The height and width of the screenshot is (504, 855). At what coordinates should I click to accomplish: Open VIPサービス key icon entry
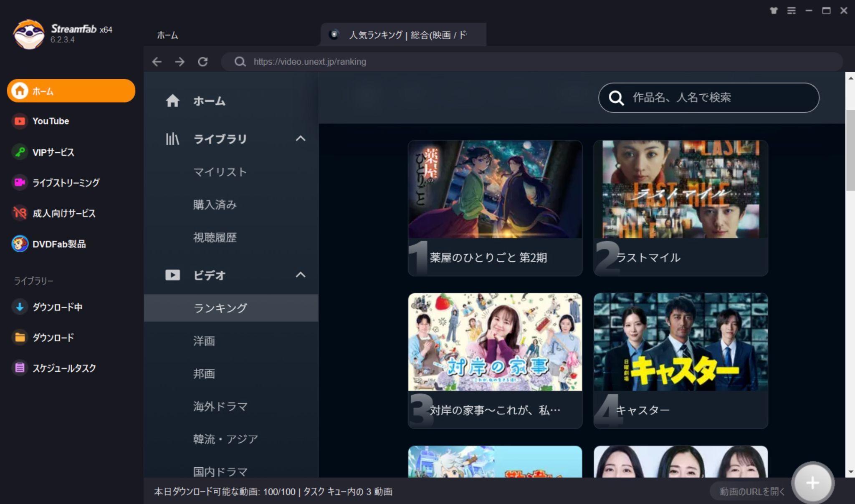43,152
